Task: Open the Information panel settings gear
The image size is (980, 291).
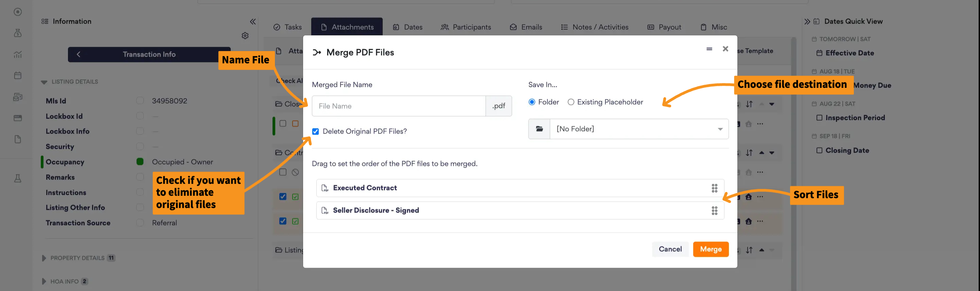Action: coord(245,35)
